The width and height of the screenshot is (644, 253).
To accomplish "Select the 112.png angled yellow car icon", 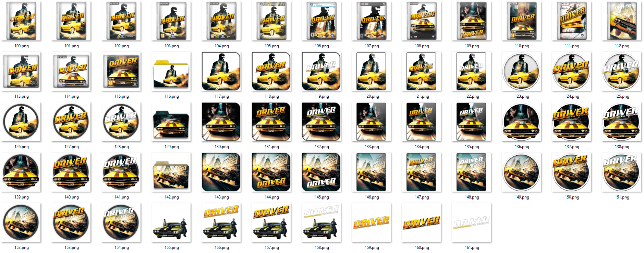I will pos(622,21).
